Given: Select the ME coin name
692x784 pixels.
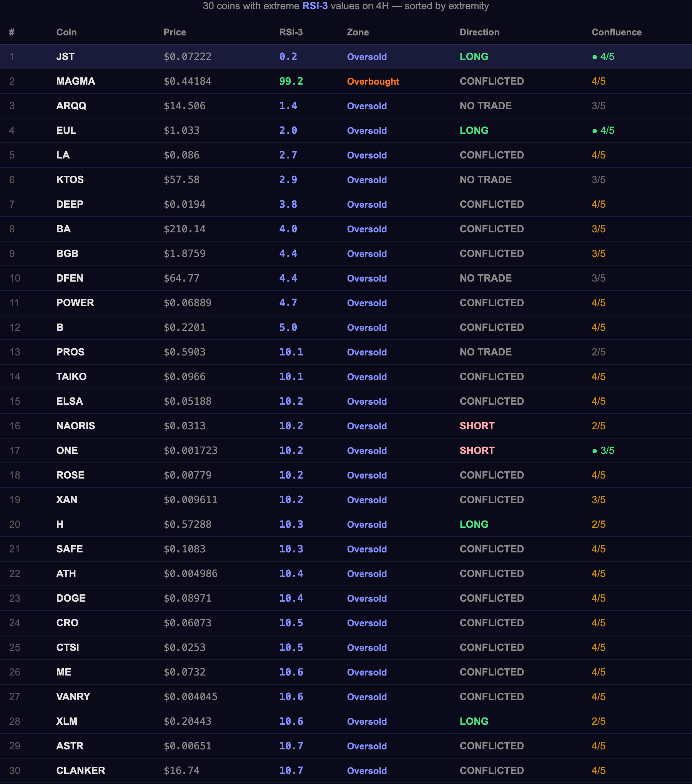Looking at the screenshot, I should pos(64,672).
